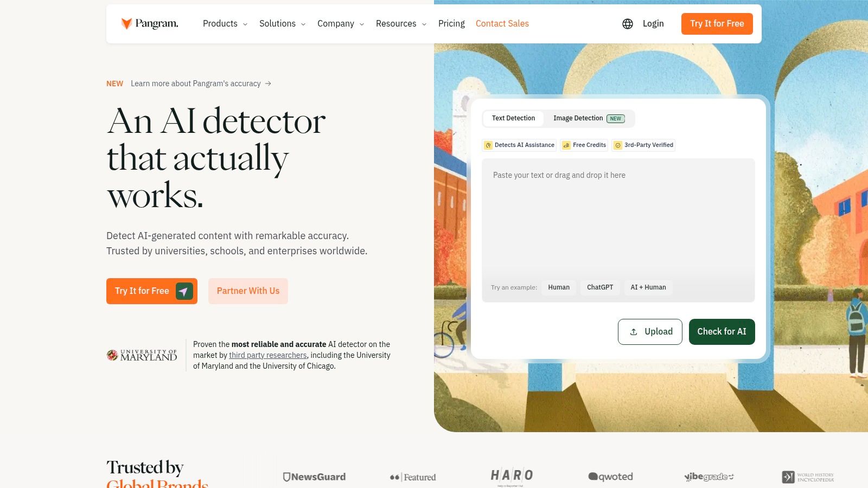Viewport: 868px width, 488px height.
Task: Open the Company dropdown menu
Action: click(341, 24)
